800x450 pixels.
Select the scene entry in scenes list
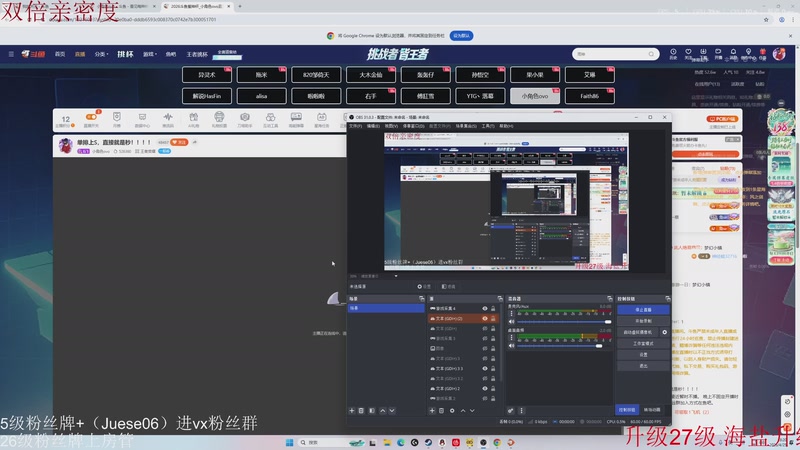(386, 308)
